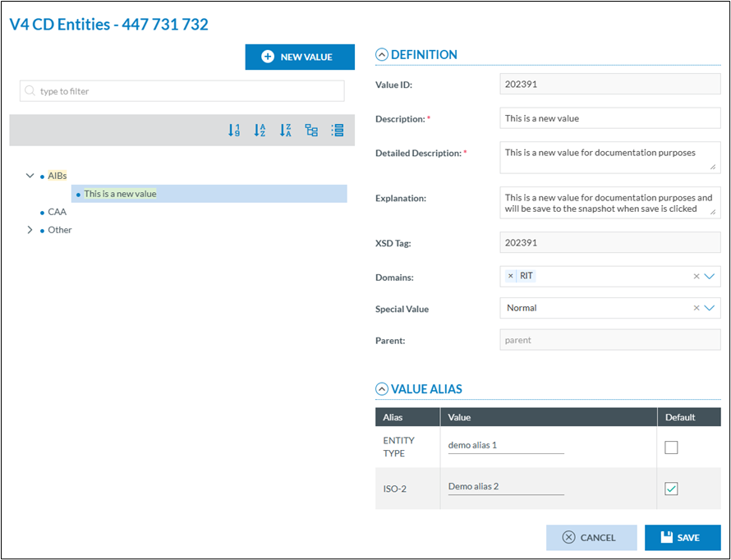Remove the RIT domain tag
731x560 pixels.
pyautogui.click(x=510, y=277)
